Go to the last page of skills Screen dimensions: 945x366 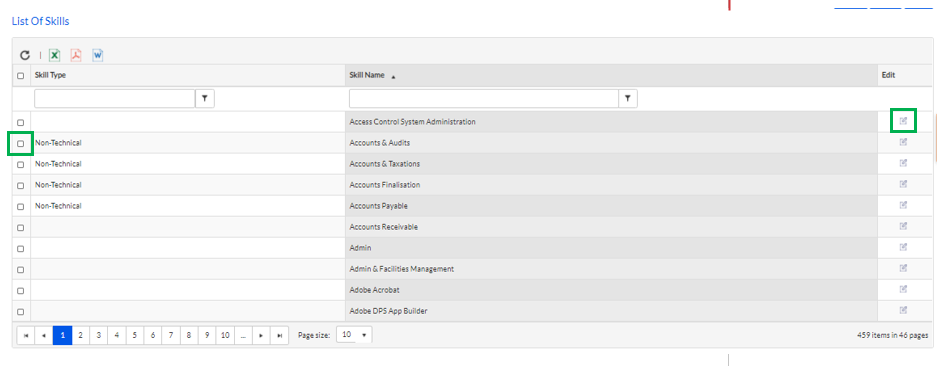pos(278,335)
